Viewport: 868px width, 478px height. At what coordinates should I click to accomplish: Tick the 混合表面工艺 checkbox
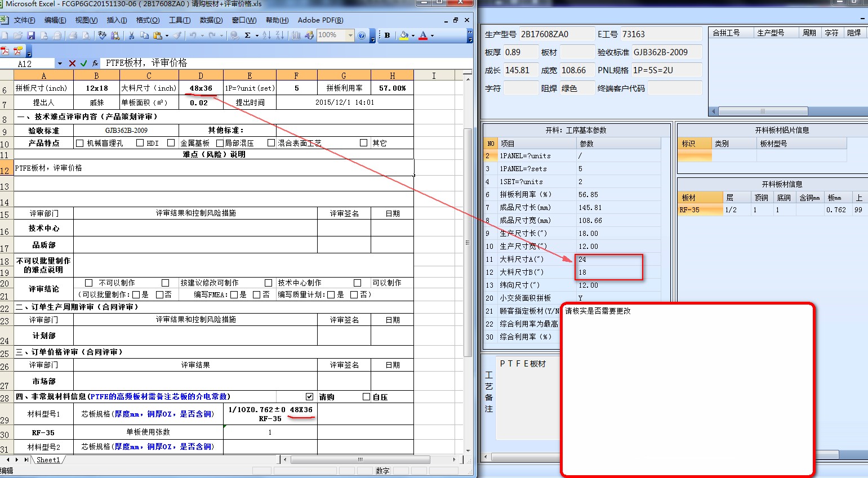(271, 143)
